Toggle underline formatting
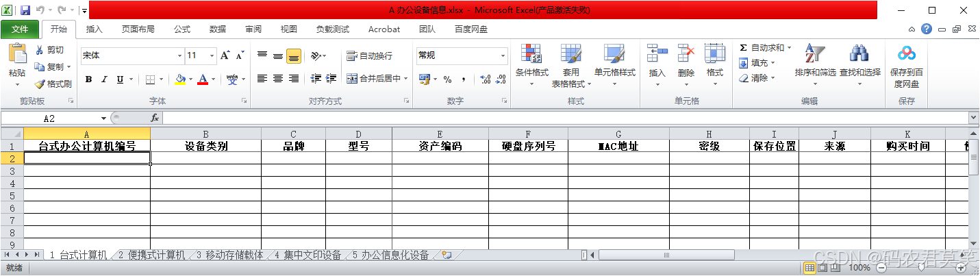980x276 pixels. (x=121, y=79)
